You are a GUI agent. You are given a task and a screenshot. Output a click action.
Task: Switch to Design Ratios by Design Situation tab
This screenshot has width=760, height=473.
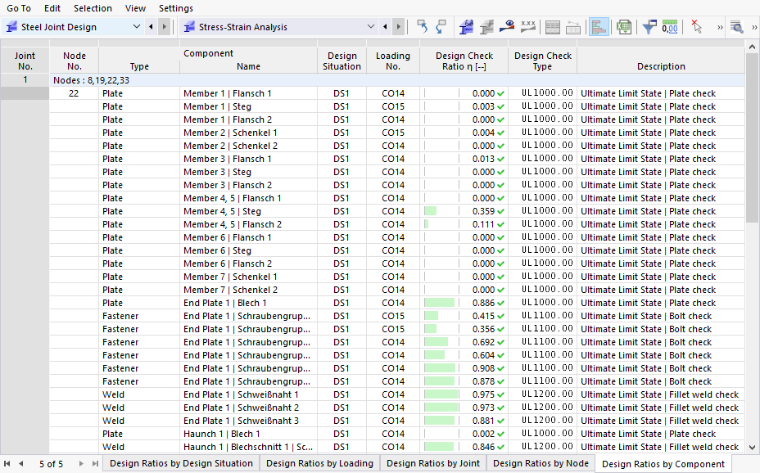181,464
